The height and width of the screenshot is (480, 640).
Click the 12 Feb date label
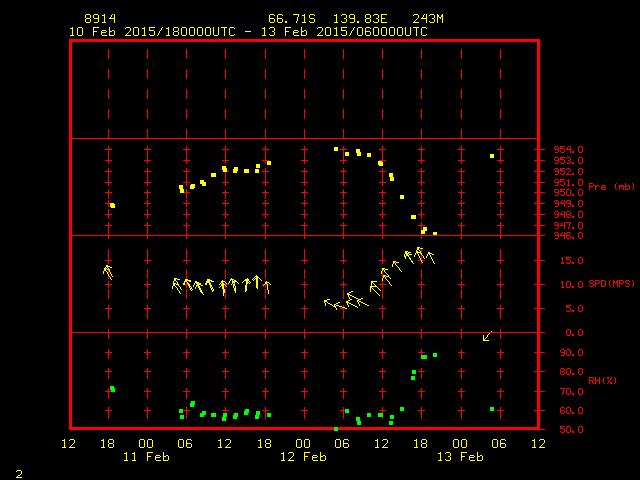[x=303, y=456]
